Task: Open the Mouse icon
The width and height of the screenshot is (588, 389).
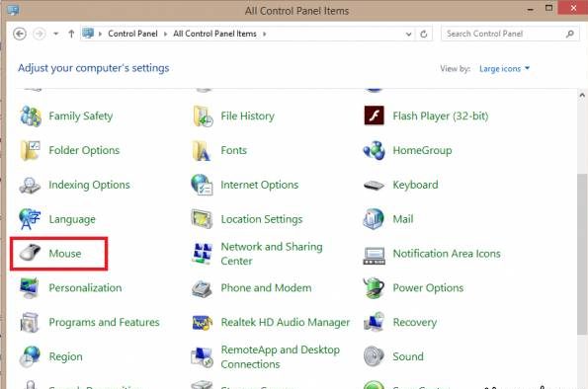Action: (30, 253)
